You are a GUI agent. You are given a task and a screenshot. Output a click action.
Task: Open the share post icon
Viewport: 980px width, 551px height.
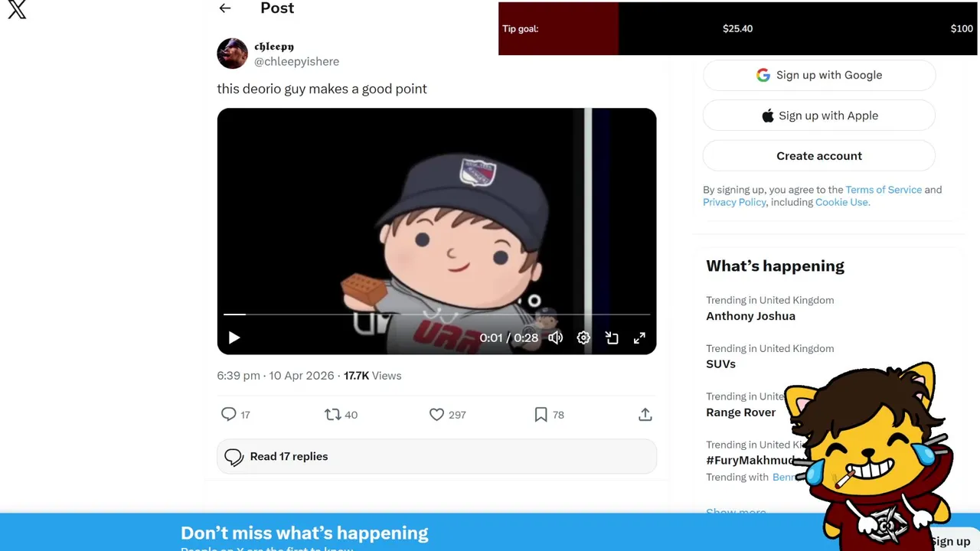(x=645, y=414)
